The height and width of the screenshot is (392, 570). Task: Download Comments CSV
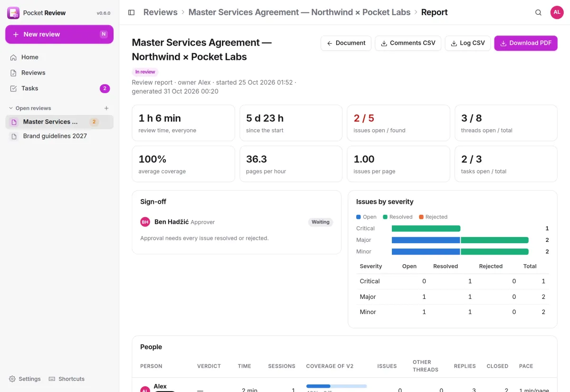(408, 43)
